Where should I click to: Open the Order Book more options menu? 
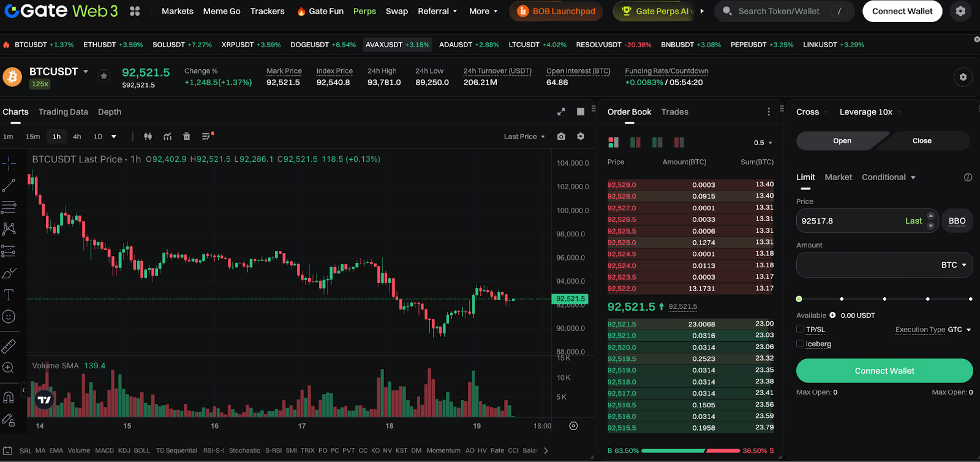coord(769,112)
